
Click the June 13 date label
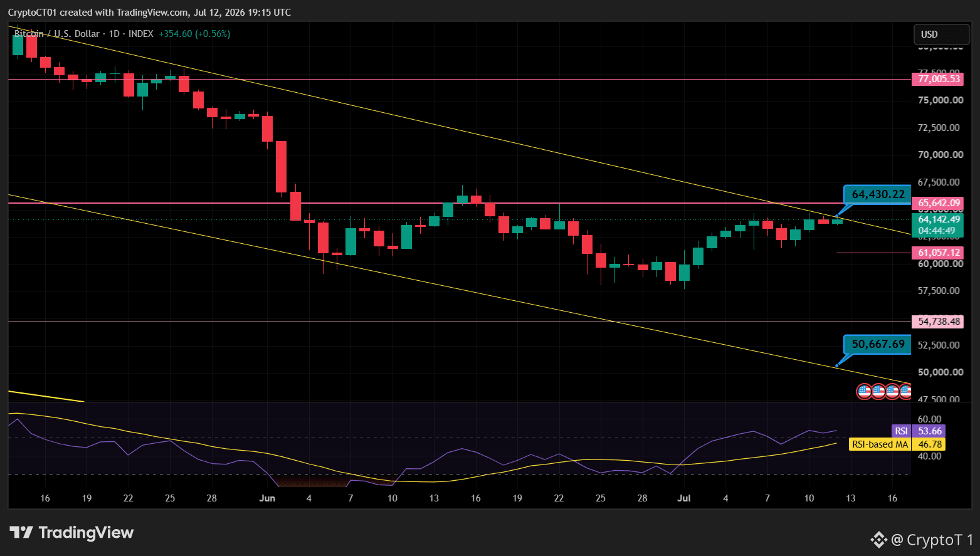coord(434,498)
